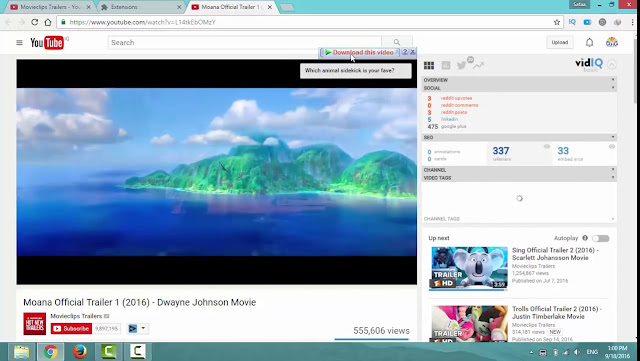Click the vidIQ extension icon in toolbar
640x361 pixels.
click(572, 22)
